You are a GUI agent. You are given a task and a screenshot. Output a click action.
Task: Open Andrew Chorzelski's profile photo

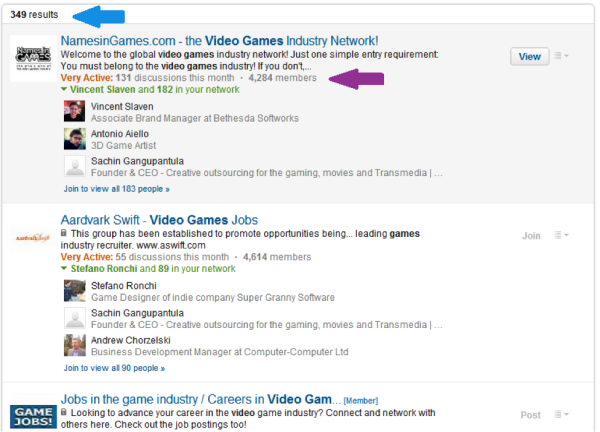pos(74,345)
